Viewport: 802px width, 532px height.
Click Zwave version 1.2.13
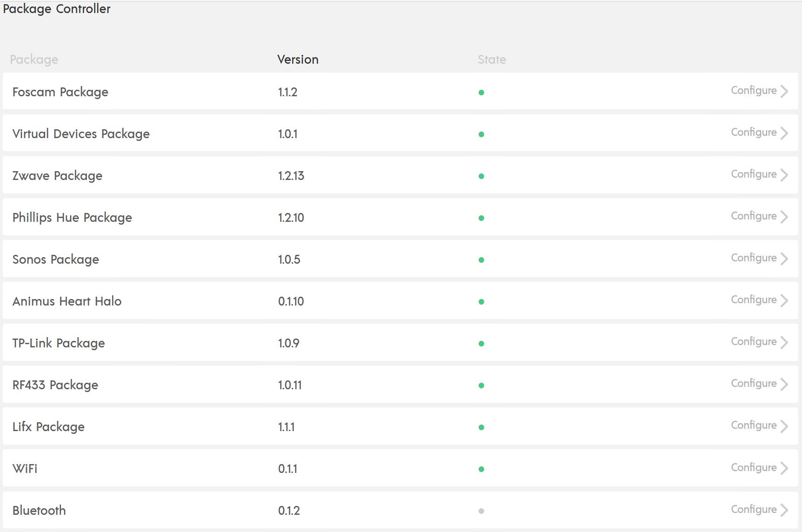click(291, 176)
